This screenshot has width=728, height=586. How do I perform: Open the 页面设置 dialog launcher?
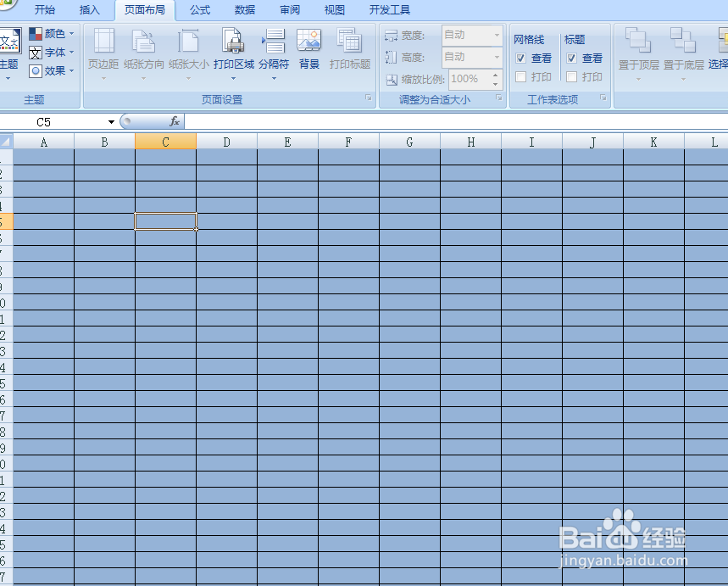(368, 98)
